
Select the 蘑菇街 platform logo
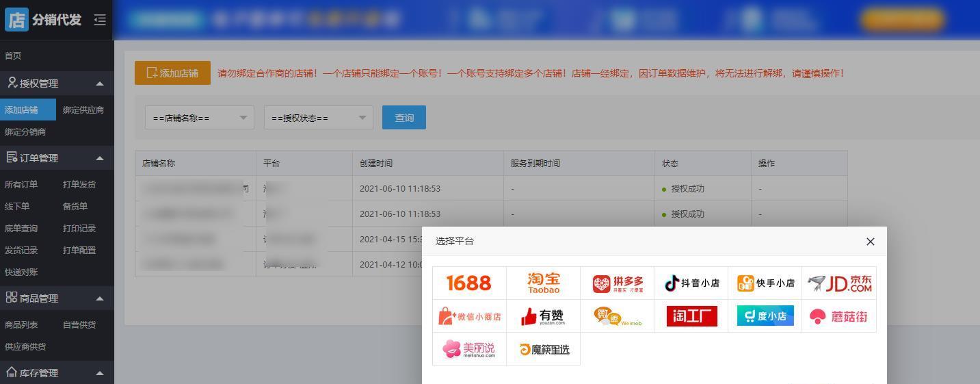[839, 316]
